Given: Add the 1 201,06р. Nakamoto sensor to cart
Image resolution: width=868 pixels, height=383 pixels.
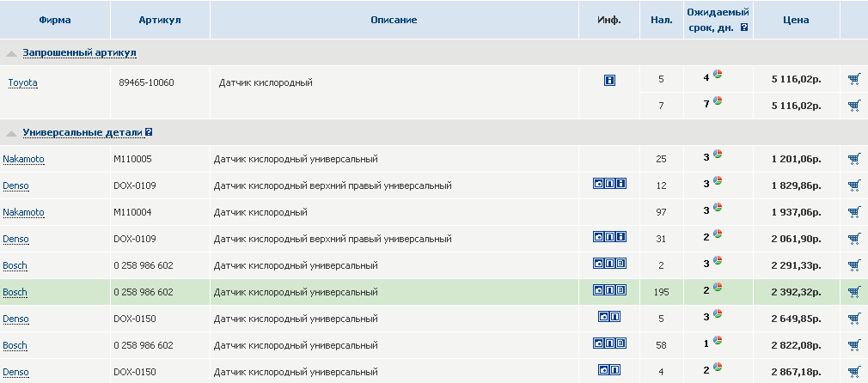Looking at the screenshot, I should pos(853,159).
